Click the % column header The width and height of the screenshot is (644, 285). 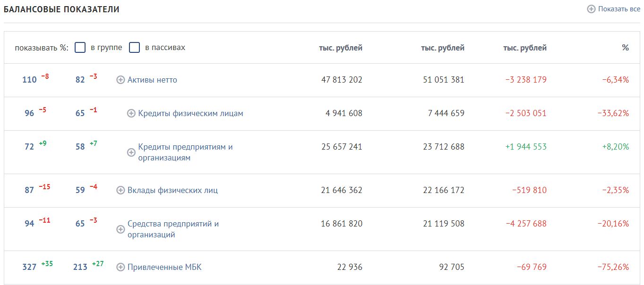(x=626, y=48)
